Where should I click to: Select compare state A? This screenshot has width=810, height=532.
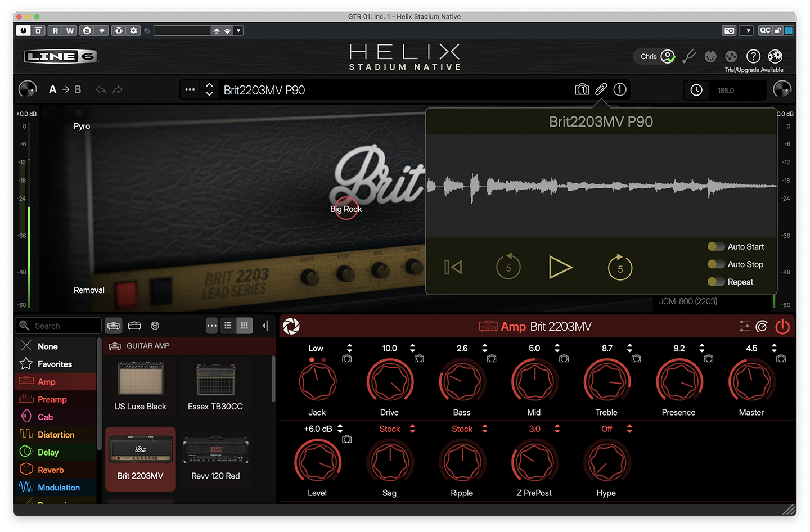[x=53, y=89]
